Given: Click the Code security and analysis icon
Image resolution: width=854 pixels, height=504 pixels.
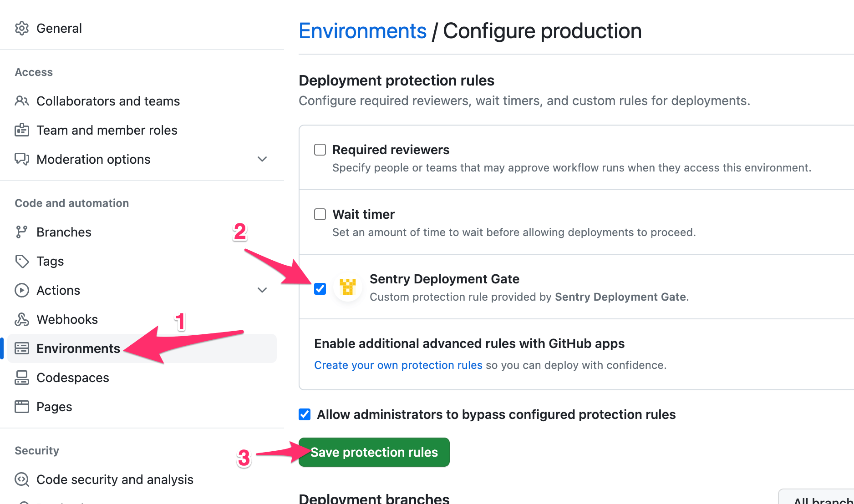Looking at the screenshot, I should (21, 479).
